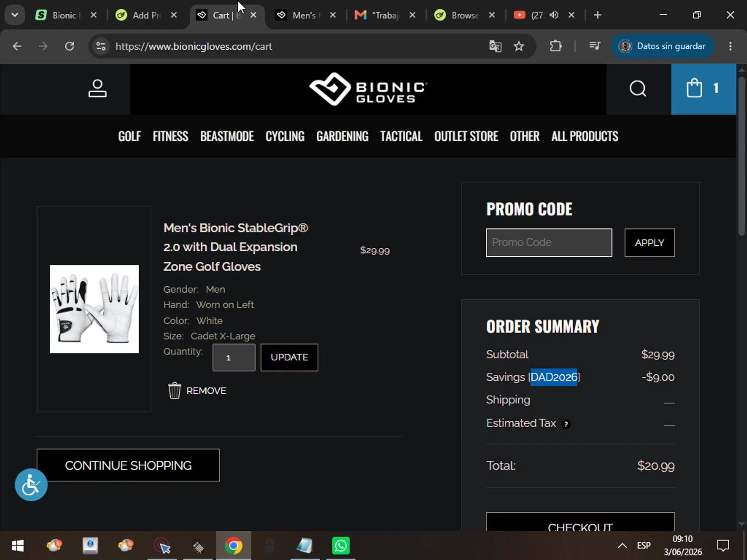Mute the YouTube tab audio icon

click(554, 15)
